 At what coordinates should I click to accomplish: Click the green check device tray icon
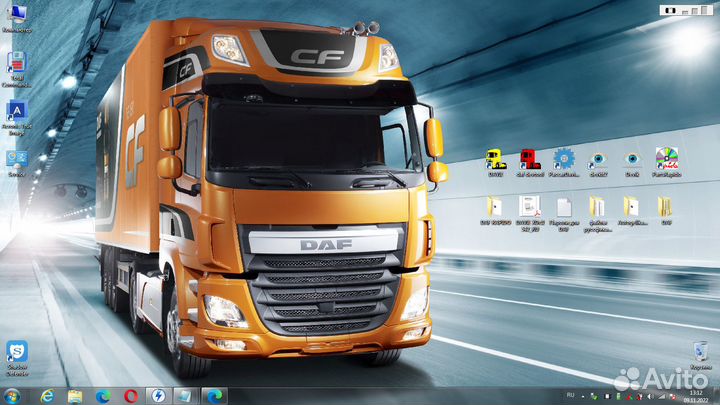point(594,396)
